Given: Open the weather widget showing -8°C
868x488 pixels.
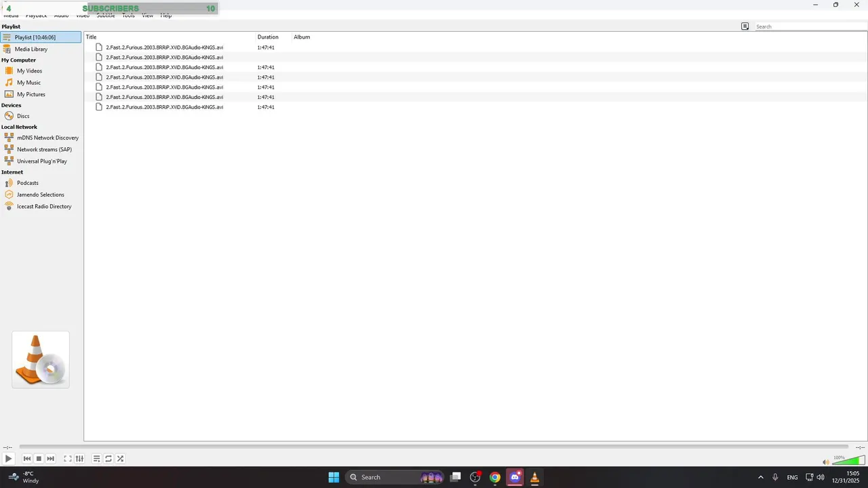Looking at the screenshot, I should tap(24, 477).
